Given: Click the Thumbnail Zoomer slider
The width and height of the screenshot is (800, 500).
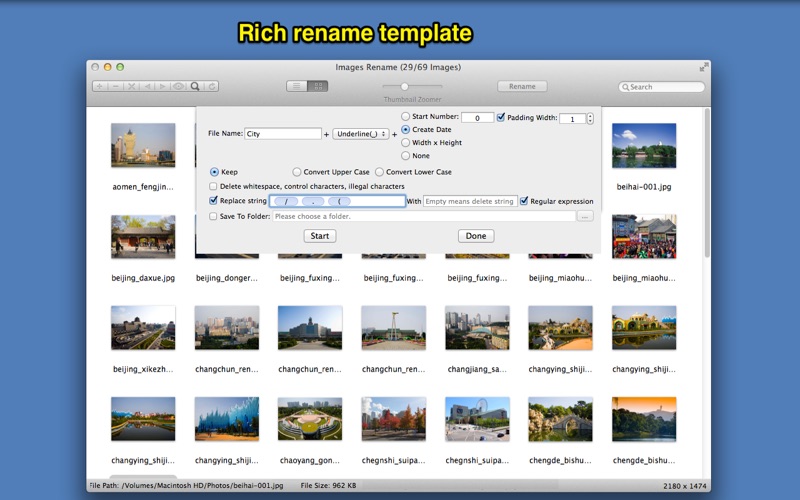Looking at the screenshot, I should tap(404, 87).
